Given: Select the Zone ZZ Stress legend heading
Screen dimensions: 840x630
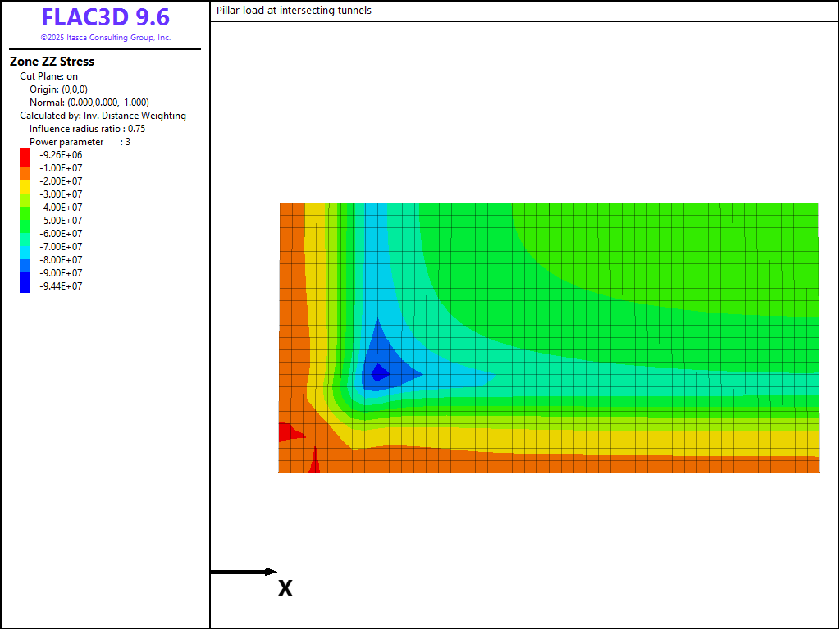Looking at the screenshot, I should (52, 62).
